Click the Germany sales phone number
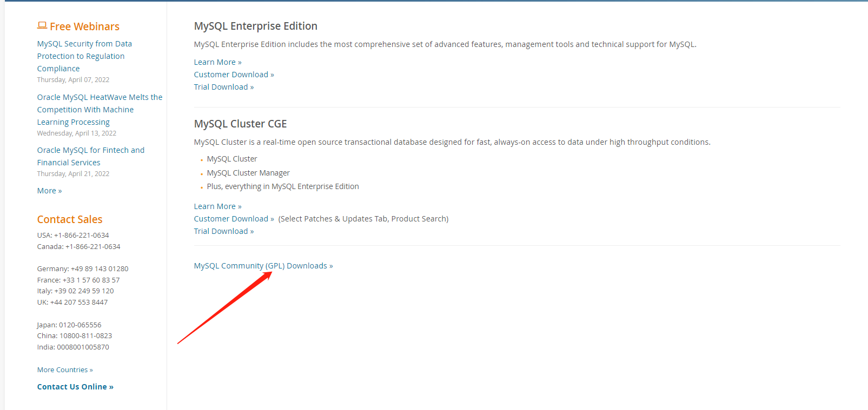This screenshot has height=410, width=868. click(x=100, y=269)
